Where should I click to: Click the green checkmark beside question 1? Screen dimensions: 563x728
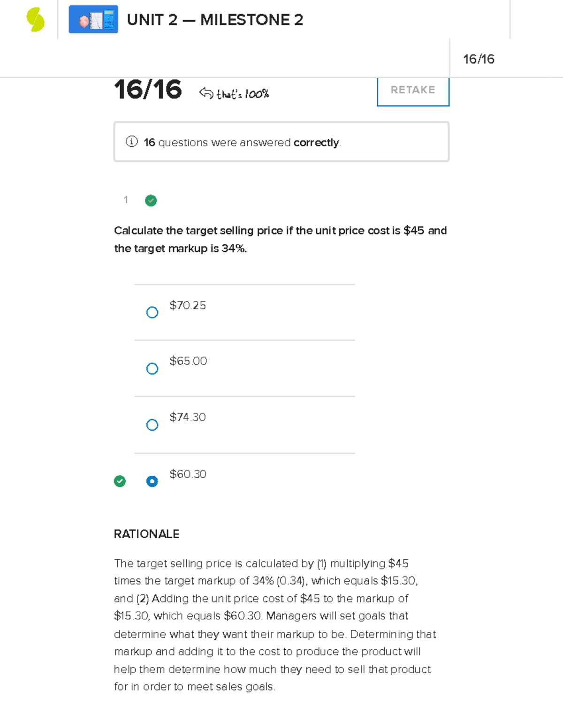point(151,201)
